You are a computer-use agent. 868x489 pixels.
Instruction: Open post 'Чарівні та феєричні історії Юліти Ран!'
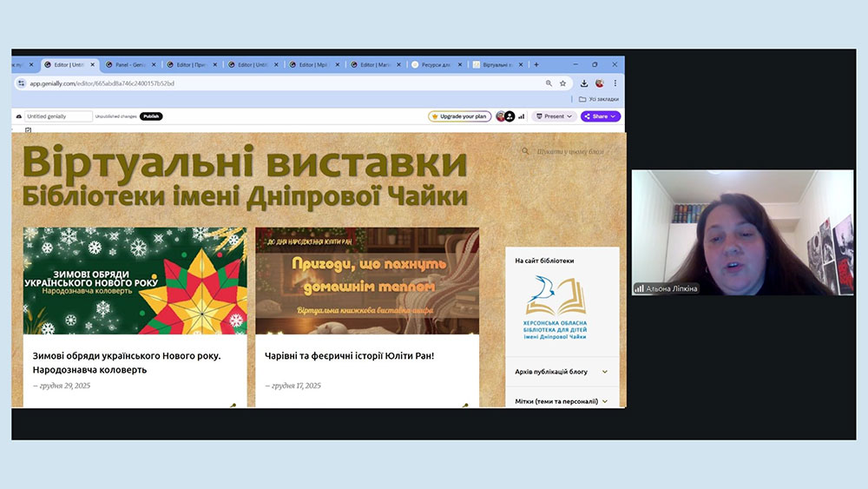point(348,356)
